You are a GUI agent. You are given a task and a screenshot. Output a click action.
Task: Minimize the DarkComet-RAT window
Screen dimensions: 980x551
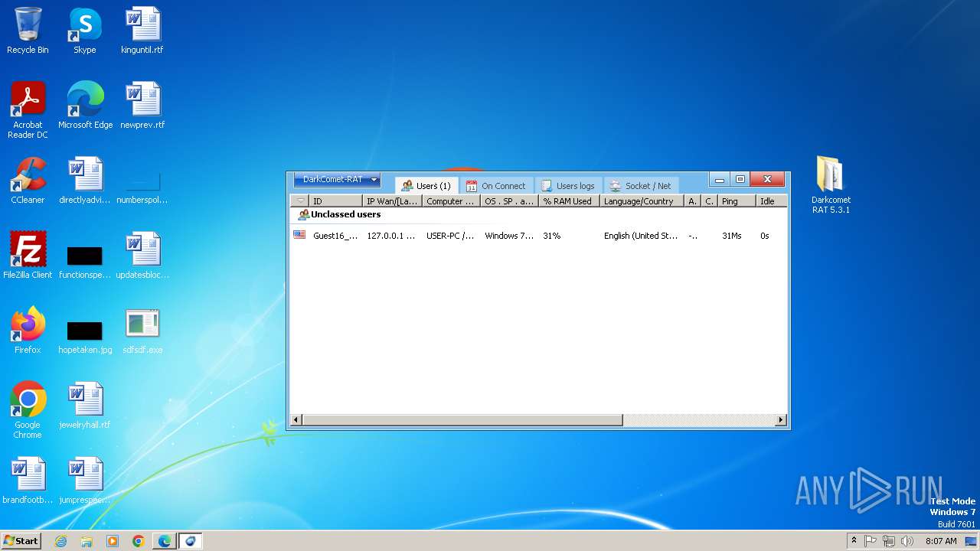pos(719,180)
